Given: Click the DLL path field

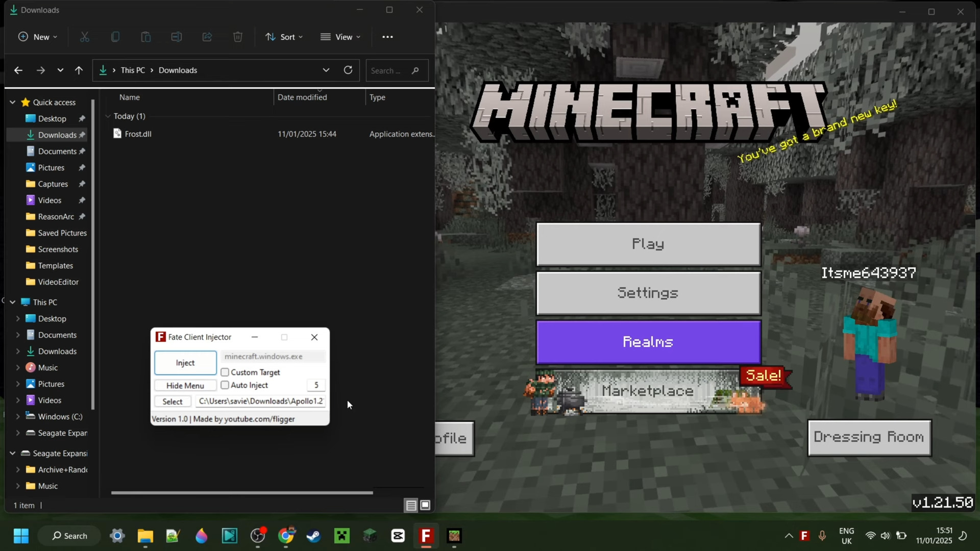Looking at the screenshot, I should (260, 401).
